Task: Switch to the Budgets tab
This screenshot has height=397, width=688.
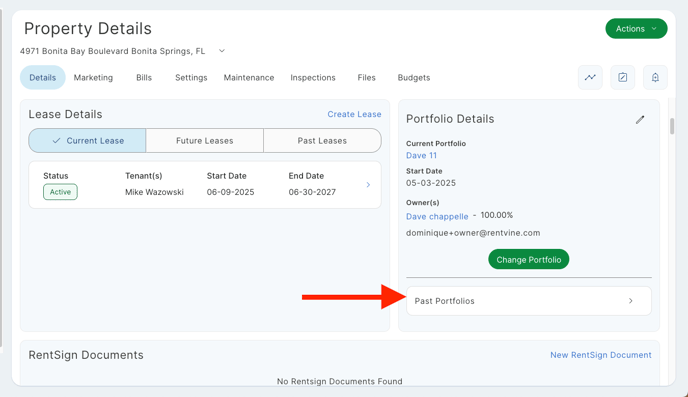Action: coord(414,78)
